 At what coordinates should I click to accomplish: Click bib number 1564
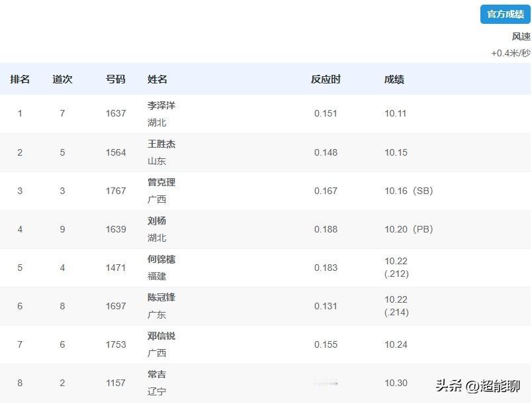pos(116,152)
